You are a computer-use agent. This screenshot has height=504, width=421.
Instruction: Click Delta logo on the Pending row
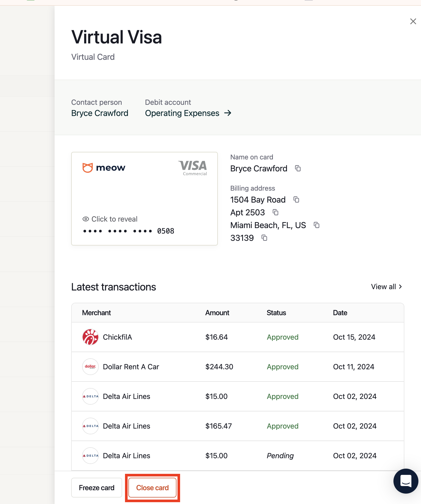coord(90,456)
